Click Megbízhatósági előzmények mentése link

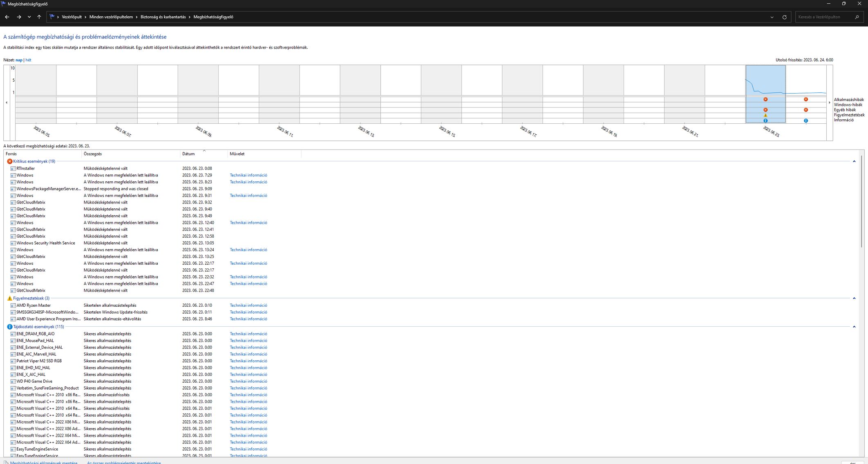point(43,462)
